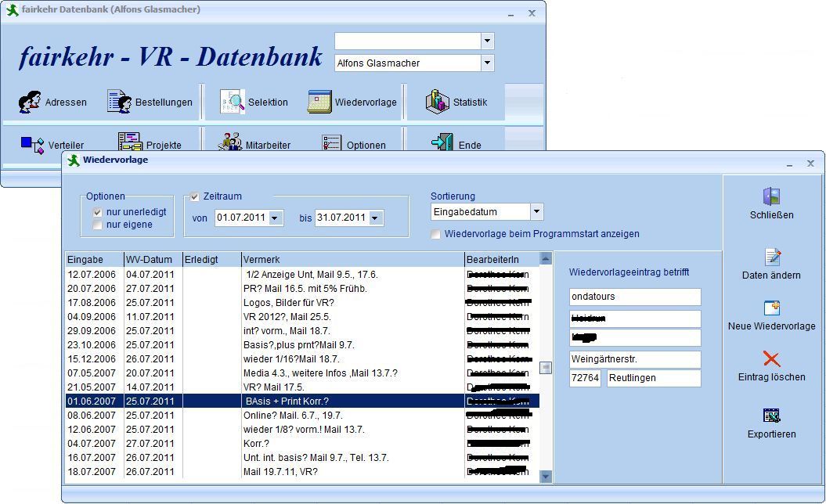Select row 'PR? Mail 16.5. mit 5% Frühb.'

(302, 289)
